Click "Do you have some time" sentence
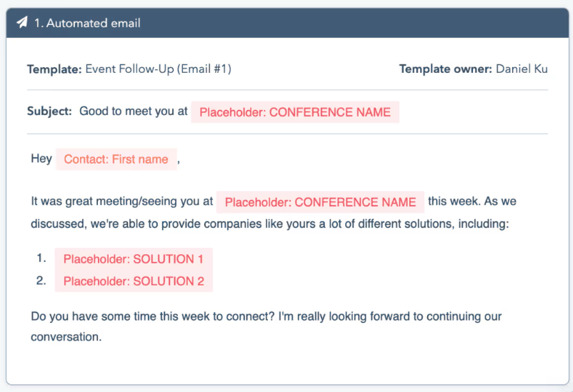573x392 pixels. pyautogui.click(x=266, y=316)
